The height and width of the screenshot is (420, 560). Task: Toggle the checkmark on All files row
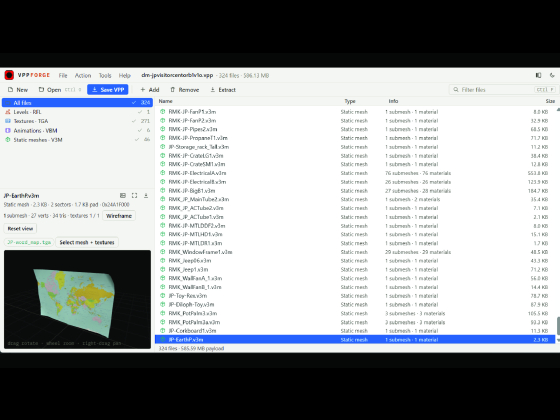coord(134,102)
